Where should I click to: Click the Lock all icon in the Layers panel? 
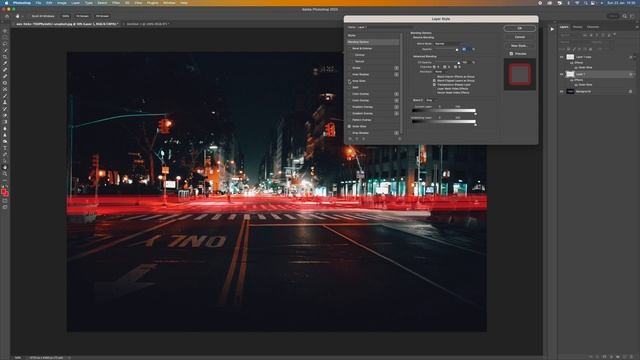click(x=591, y=49)
